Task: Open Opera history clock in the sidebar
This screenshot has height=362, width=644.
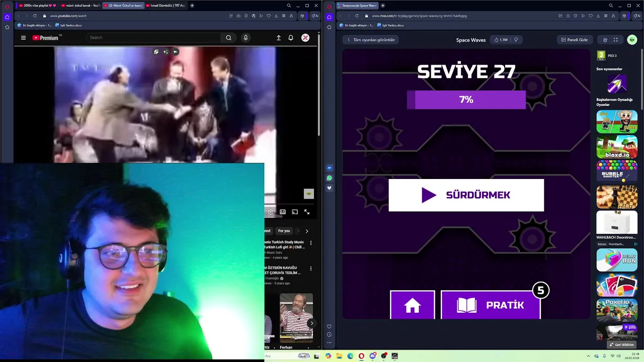Action: [x=329, y=334]
